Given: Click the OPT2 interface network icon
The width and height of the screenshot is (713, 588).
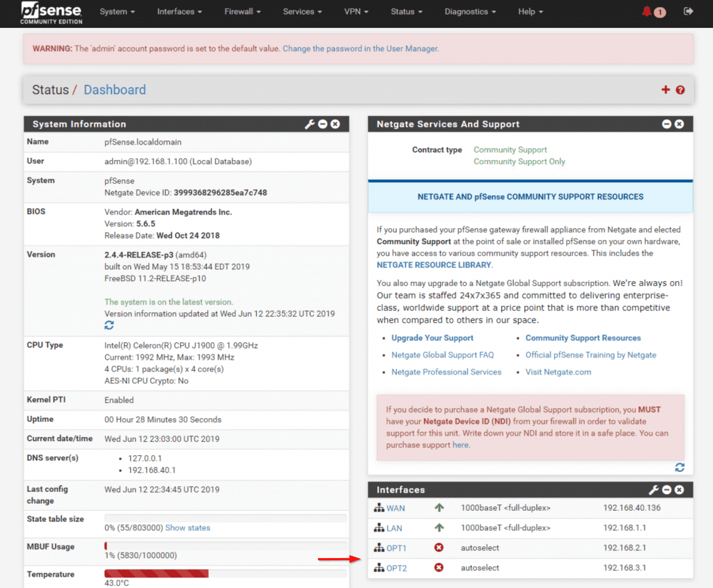Looking at the screenshot, I should (379, 568).
